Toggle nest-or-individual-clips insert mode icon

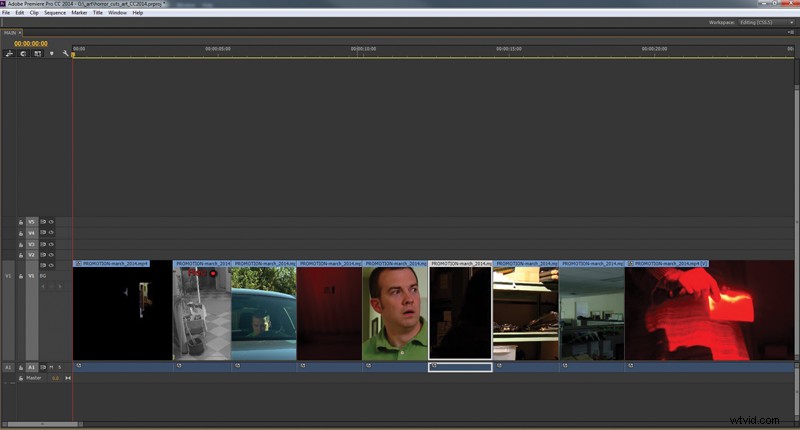click(9, 54)
